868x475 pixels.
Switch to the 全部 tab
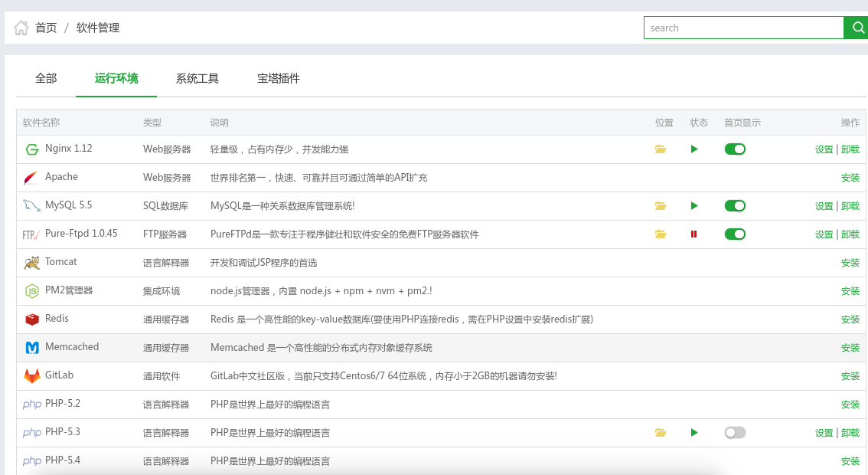click(x=46, y=79)
